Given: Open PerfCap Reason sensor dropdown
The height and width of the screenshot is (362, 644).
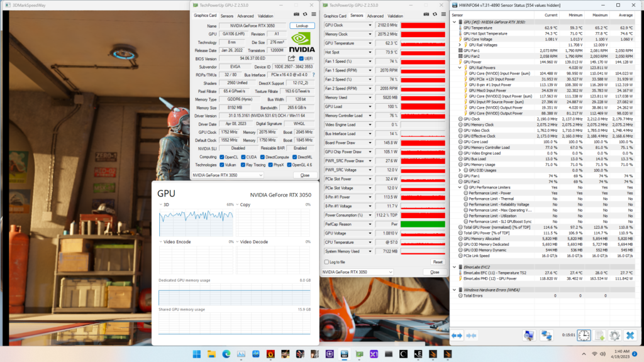Looking at the screenshot, I should pyautogui.click(x=370, y=224).
